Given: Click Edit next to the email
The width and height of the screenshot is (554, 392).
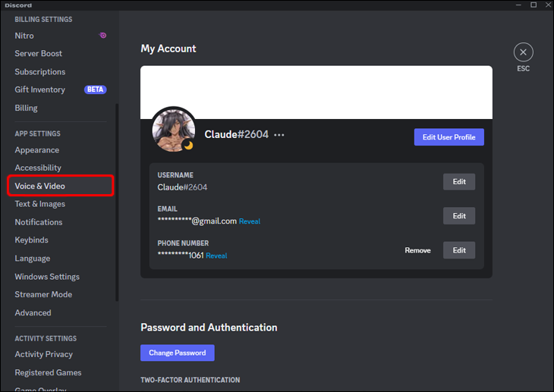Looking at the screenshot, I should click(x=459, y=216).
